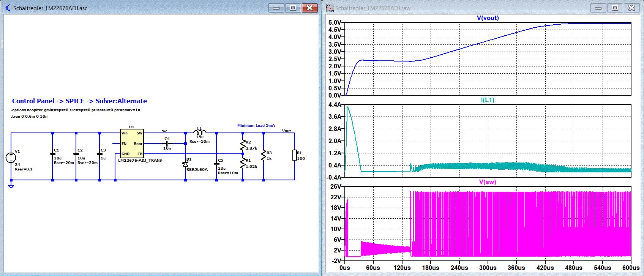The height and width of the screenshot is (276, 644).
Task: Maximize the Schaltregler .raw waveform window
Action: (x=615, y=8)
